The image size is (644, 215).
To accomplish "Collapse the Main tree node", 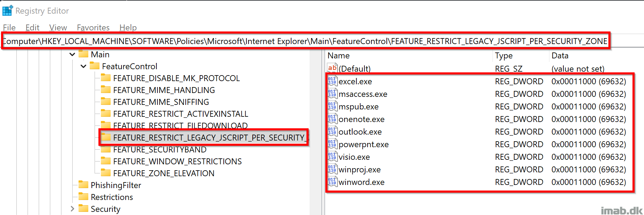I will point(72,55).
